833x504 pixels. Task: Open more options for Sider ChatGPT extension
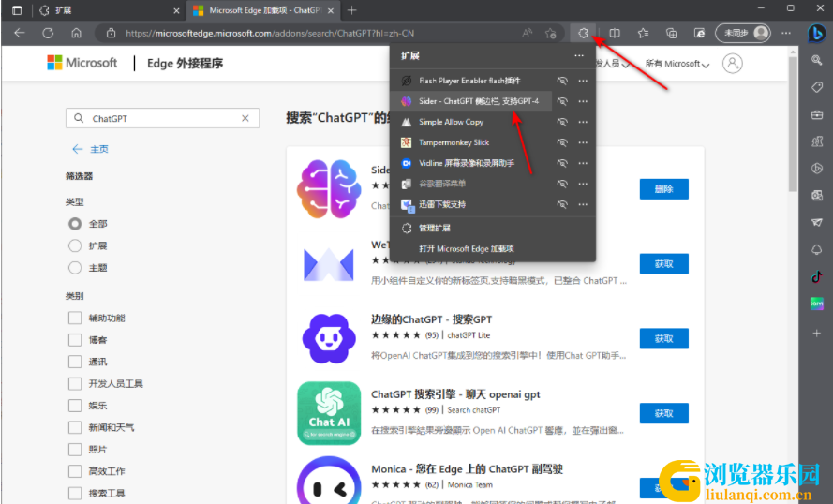click(583, 101)
